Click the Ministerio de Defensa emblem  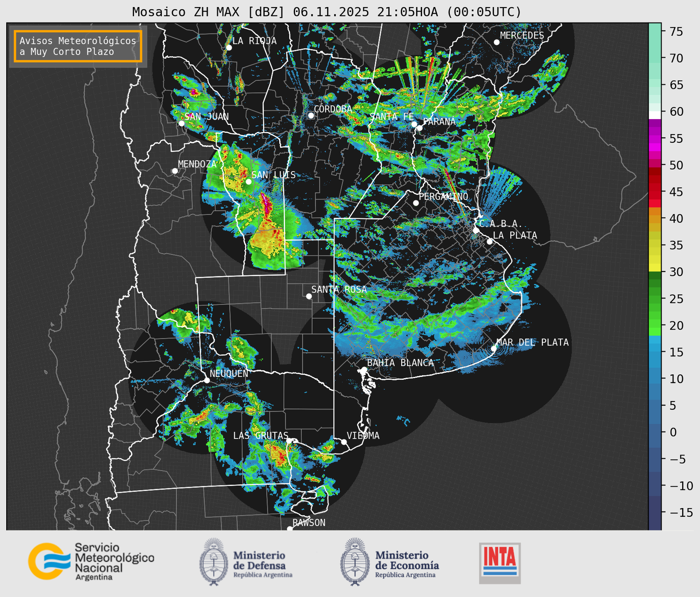pos(213,562)
